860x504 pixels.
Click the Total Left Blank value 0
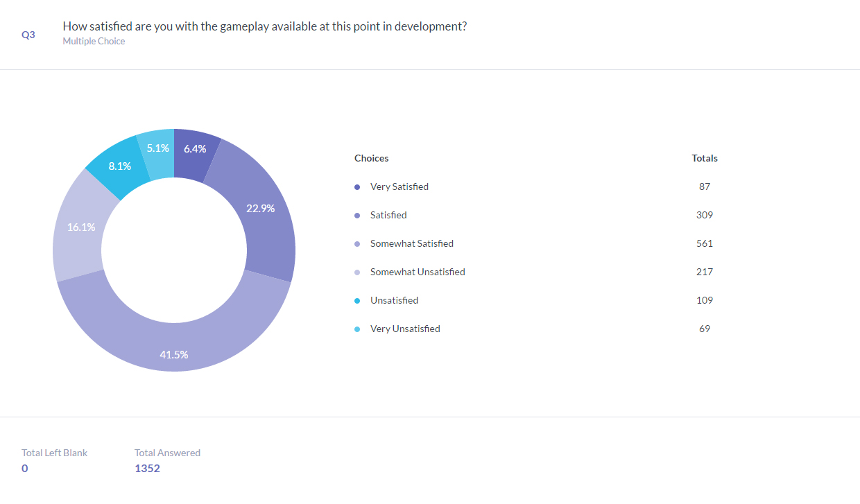point(25,468)
